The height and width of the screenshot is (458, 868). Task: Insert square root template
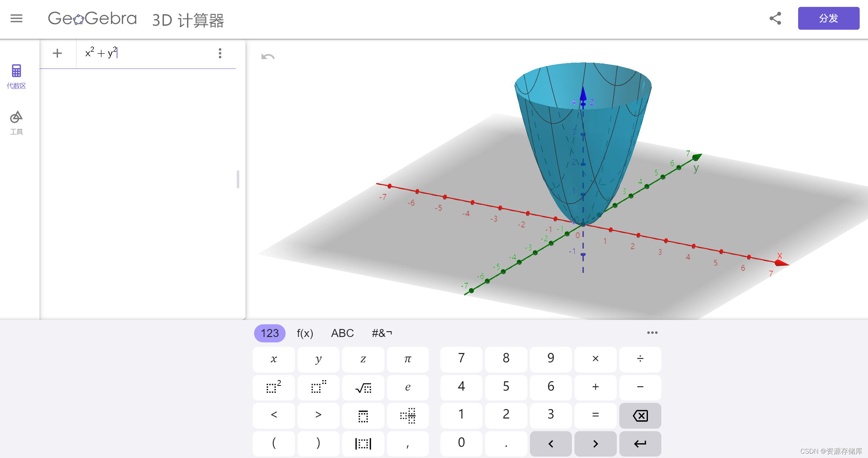coord(363,387)
